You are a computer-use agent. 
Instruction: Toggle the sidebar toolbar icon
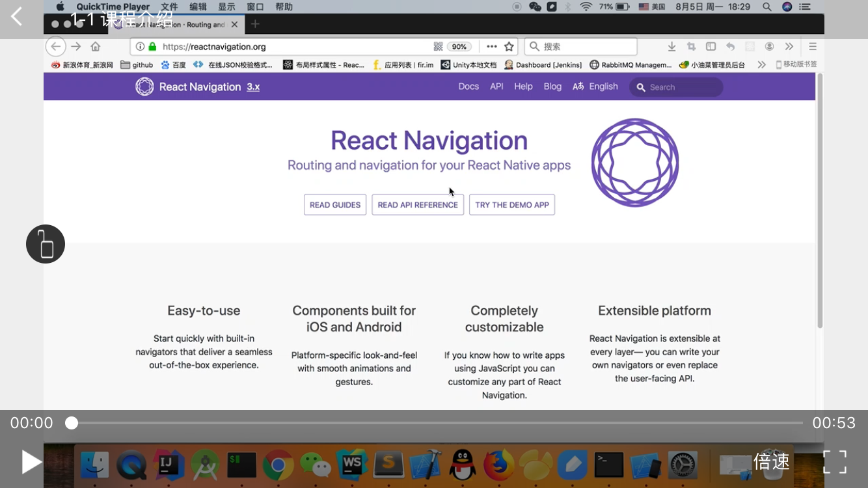tap(711, 47)
